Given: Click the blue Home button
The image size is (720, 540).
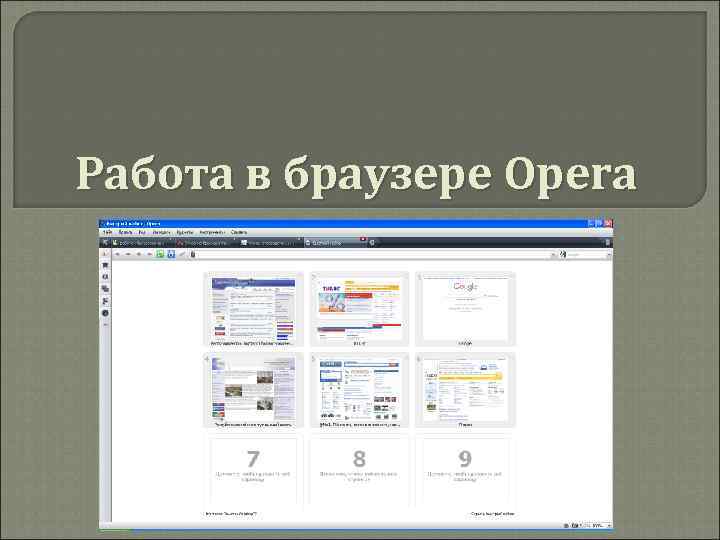Looking at the screenshot, I should [x=171, y=254].
